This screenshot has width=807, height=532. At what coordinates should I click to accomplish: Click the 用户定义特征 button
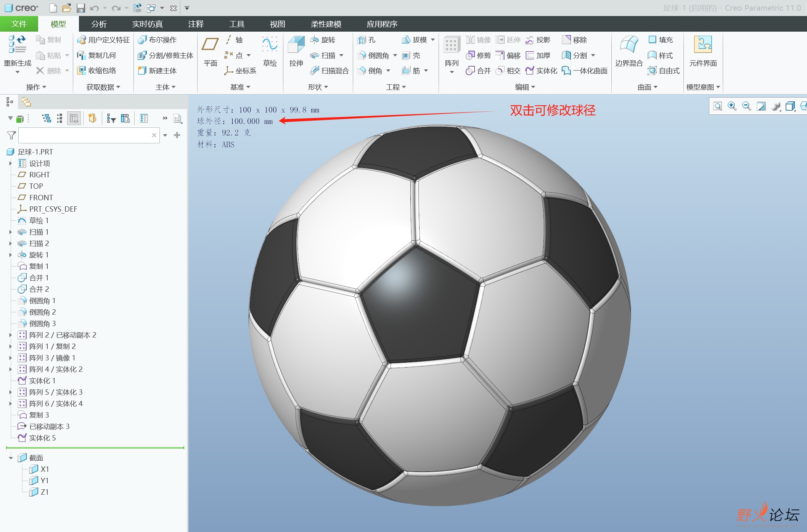(103, 40)
